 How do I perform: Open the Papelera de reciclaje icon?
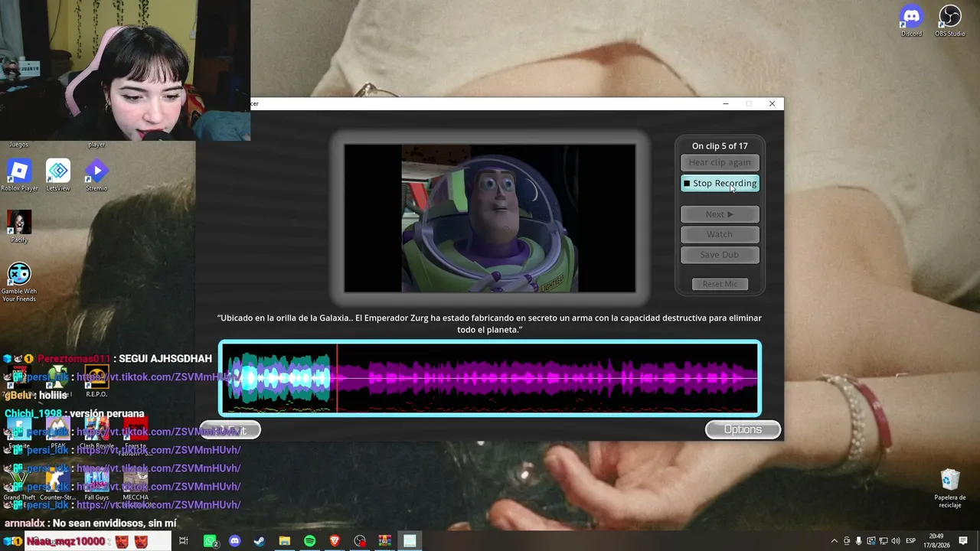point(950,488)
